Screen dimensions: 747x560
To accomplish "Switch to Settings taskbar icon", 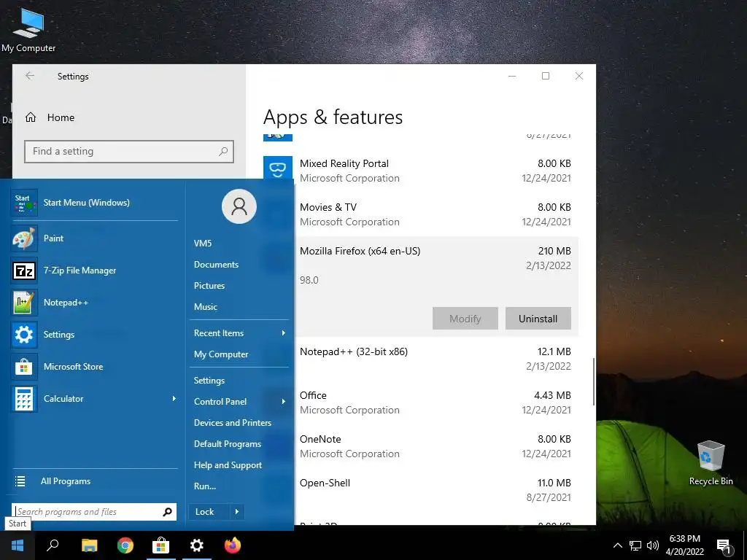I will coord(197,545).
